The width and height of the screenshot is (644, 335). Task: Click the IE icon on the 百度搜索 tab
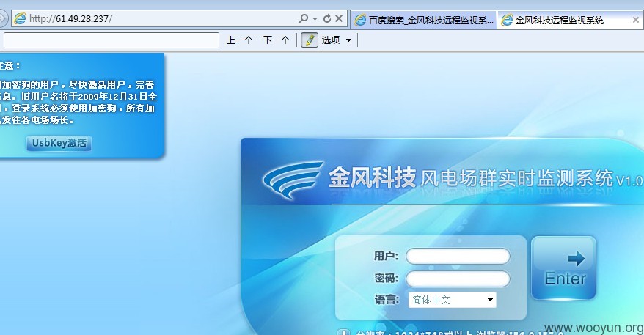360,20
